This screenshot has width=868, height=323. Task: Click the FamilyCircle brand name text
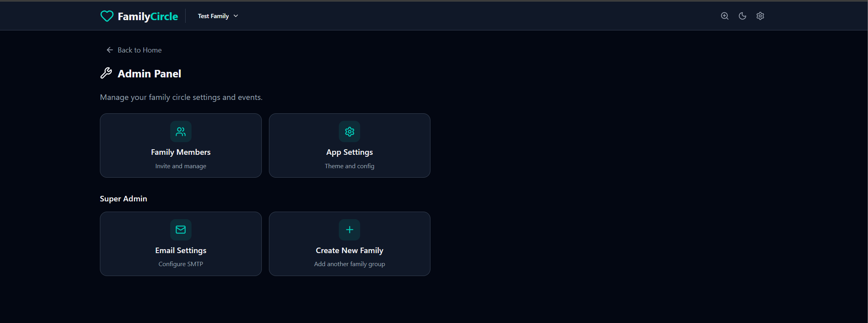click(148, 17)
